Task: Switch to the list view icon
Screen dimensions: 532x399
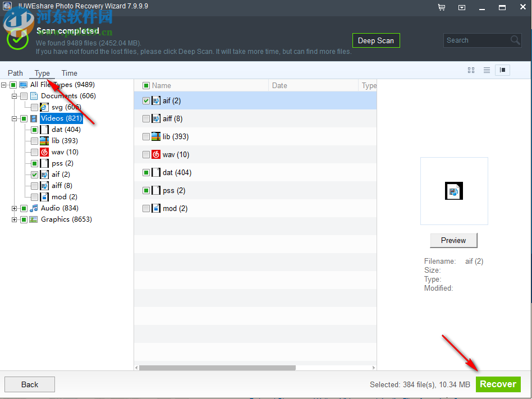Action: 486,70
